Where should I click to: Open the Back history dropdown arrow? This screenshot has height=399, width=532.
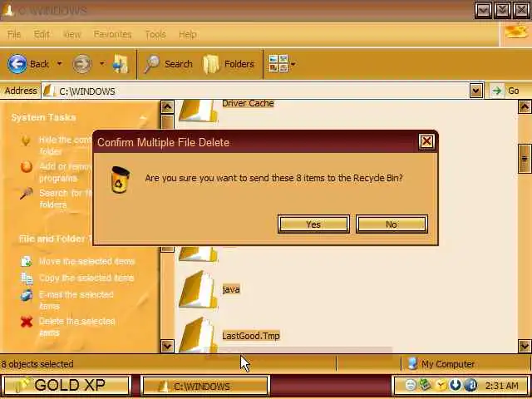pyautogui.click(x=59, y=63)
